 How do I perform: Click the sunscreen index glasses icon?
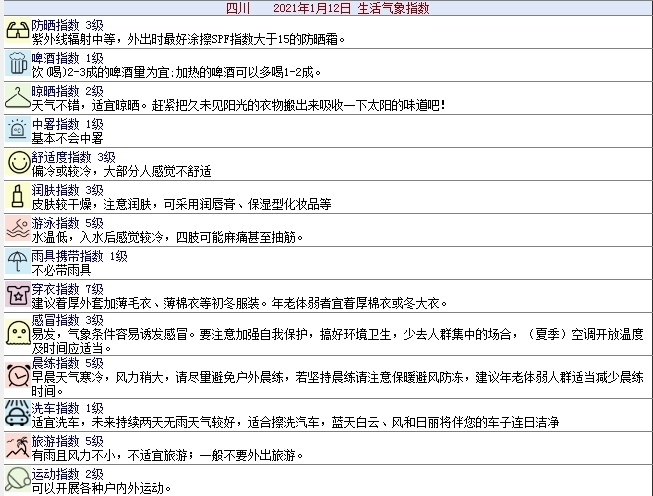(16, 32)
